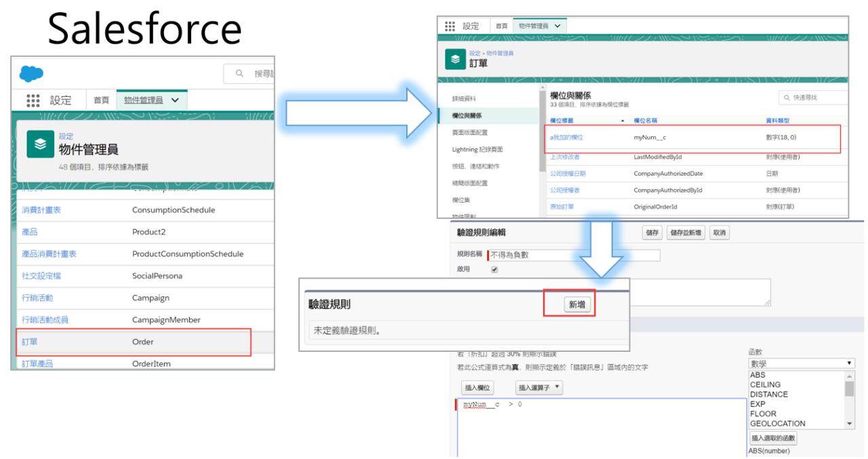
Task: Expand the 物件管理員 tab chevron in the left panel
Action: (175, 100)
